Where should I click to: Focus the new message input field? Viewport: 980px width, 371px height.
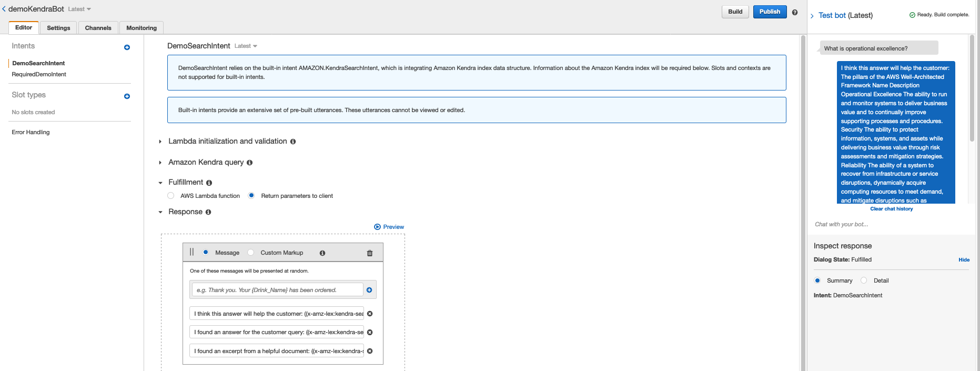(x=277, y=290)
